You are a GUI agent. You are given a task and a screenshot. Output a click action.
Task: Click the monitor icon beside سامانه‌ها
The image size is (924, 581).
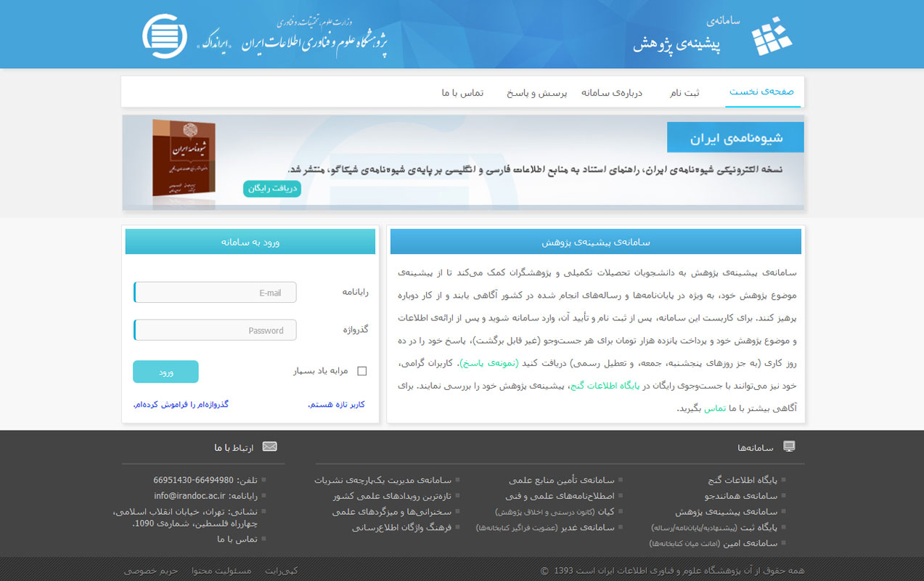(789, 446)
